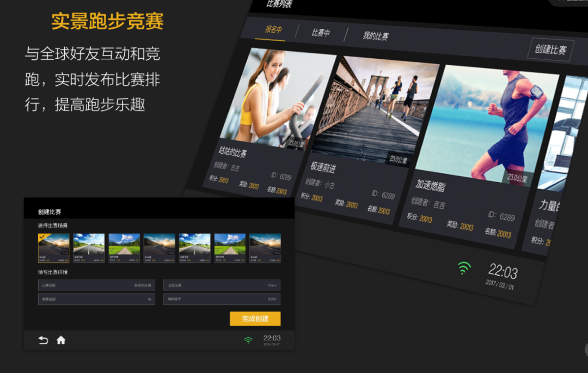Click the 23.0公里 distance badge on 极速前进 photo

[x=398, y=160]
